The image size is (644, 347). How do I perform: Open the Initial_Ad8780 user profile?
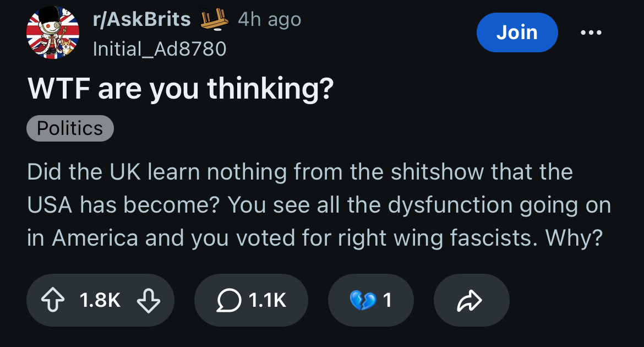coord(160,49)
